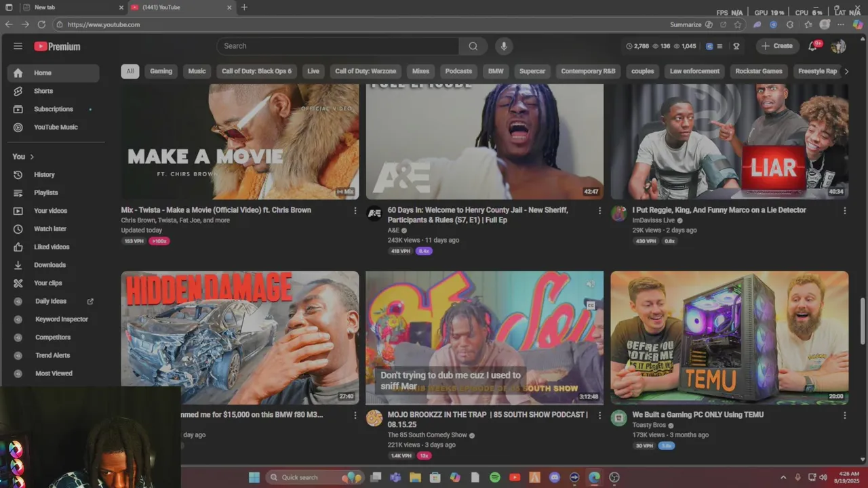
Task: Open options menu for MOJO BROOKZZ video
Action: (599, 415)
